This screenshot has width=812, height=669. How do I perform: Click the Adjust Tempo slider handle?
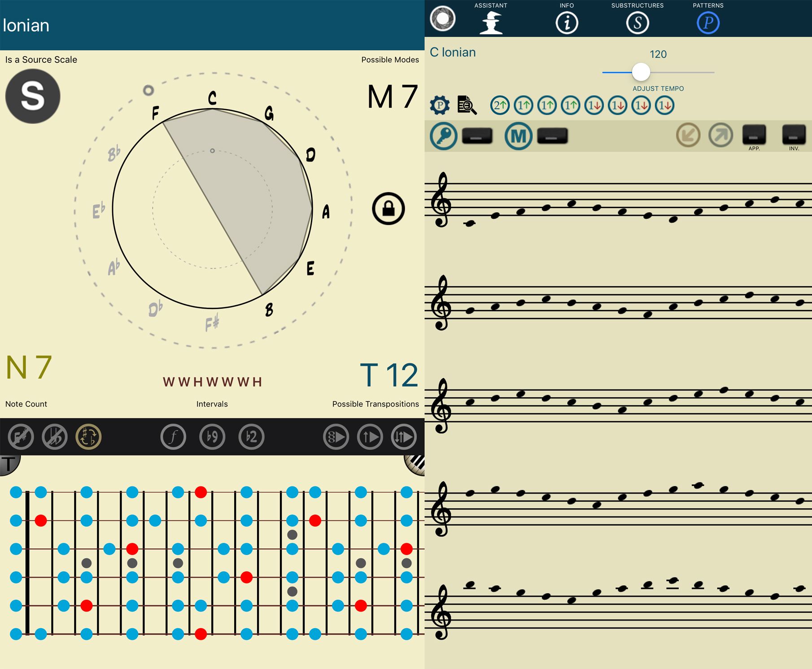(641, 72)
